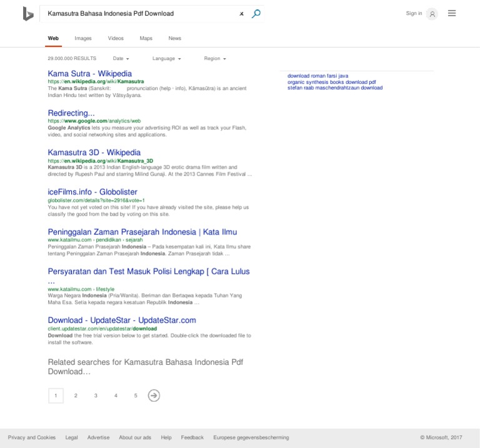
Task: Click the Related searches for Kamasutra heading
Action: tap(146, 367)
